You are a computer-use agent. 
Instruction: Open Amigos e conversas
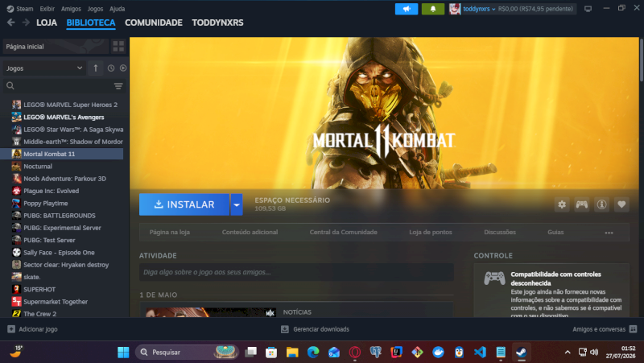605,329
